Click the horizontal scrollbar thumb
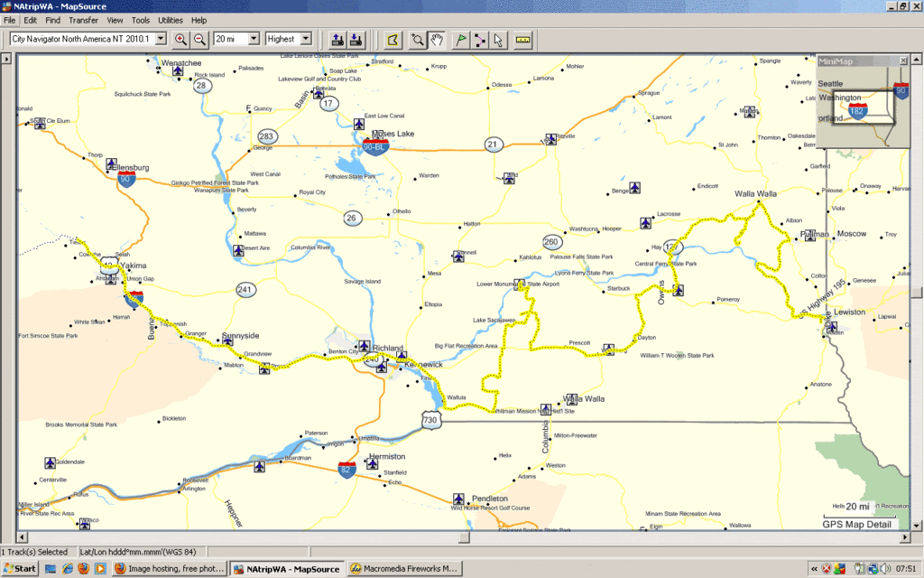The image size is (924, 578). [x=465, y=537]
